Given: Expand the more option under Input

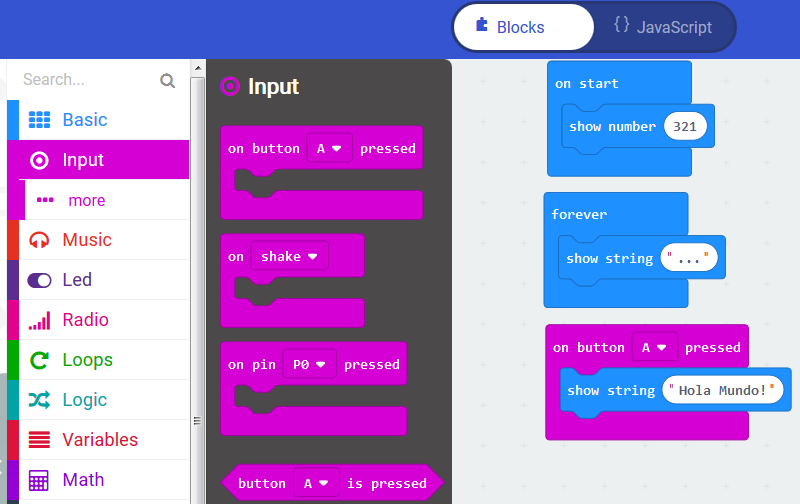Looking at the screenshot, I should pos(86,201).
